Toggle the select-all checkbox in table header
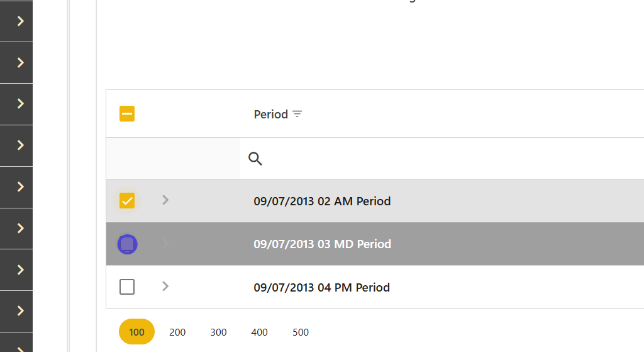644x352 pixels. pos(127,114)
